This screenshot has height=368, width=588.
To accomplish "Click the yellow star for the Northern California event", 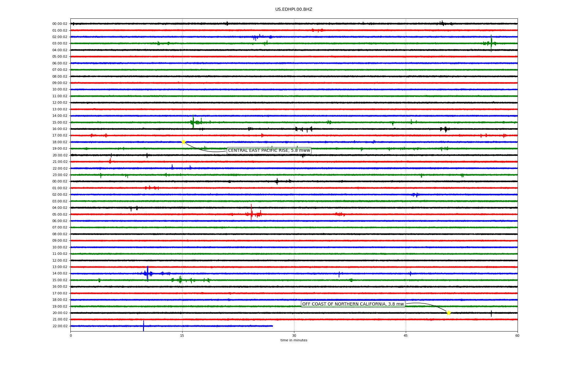I will (x=449, y=313).
